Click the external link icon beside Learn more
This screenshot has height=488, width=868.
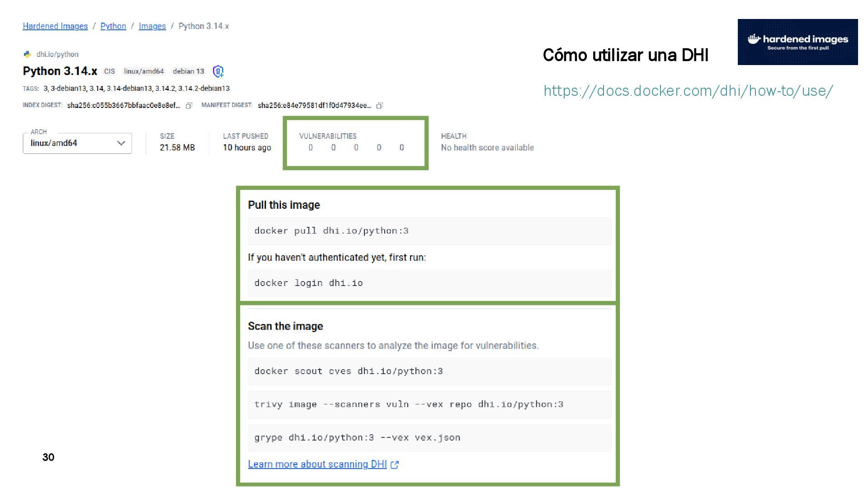395,465
